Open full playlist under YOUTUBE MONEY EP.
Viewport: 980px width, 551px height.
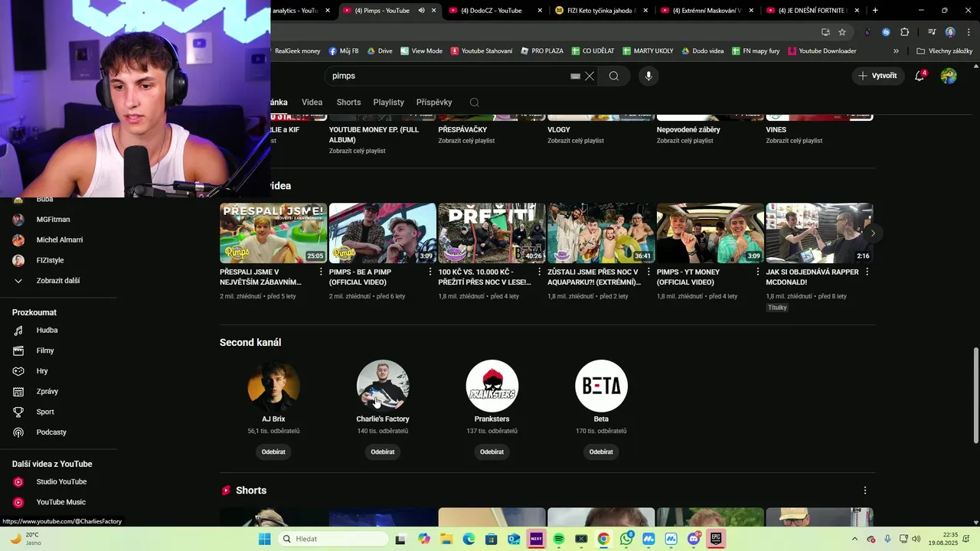click(x=358, y=151)
